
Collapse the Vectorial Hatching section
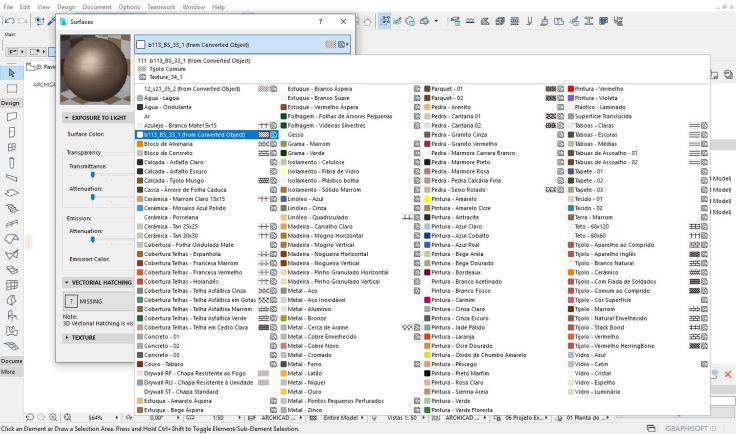pos(67,282)
